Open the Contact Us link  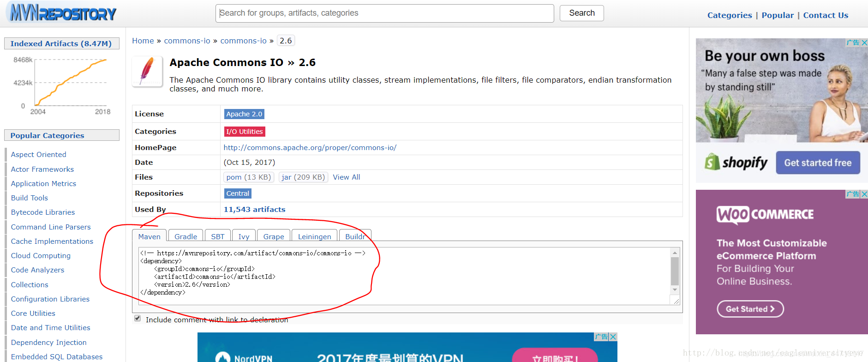point(826,15)
